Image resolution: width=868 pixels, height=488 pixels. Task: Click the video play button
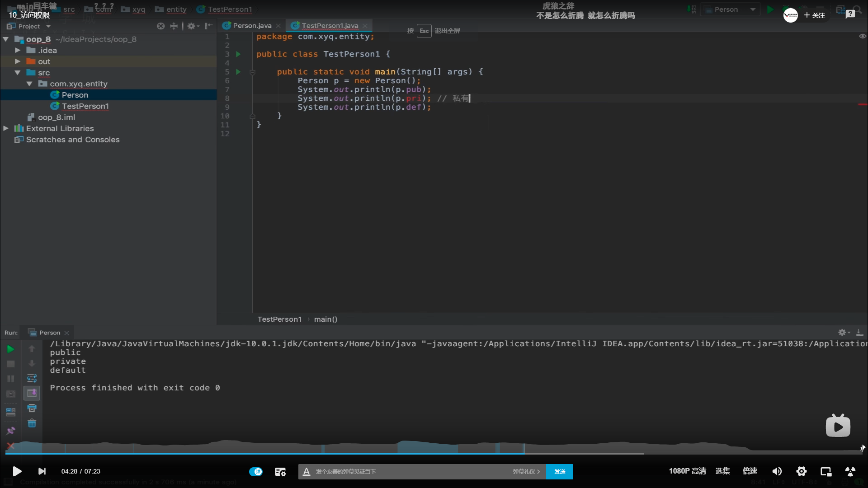coord(17,471)
